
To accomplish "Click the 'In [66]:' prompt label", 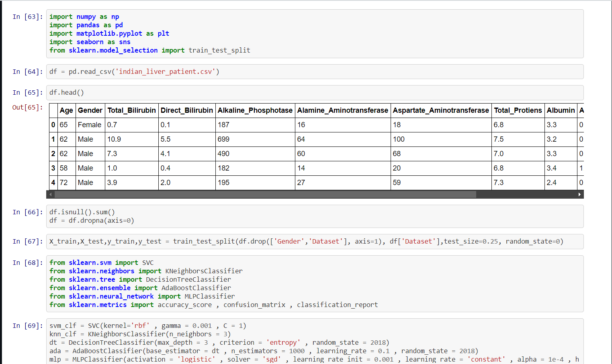I will pyautogui.click(x=27, y=212).
